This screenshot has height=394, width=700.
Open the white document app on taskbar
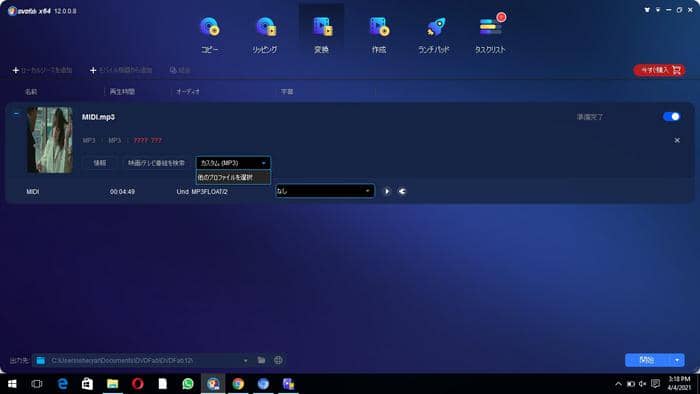[x=162, y=384]
